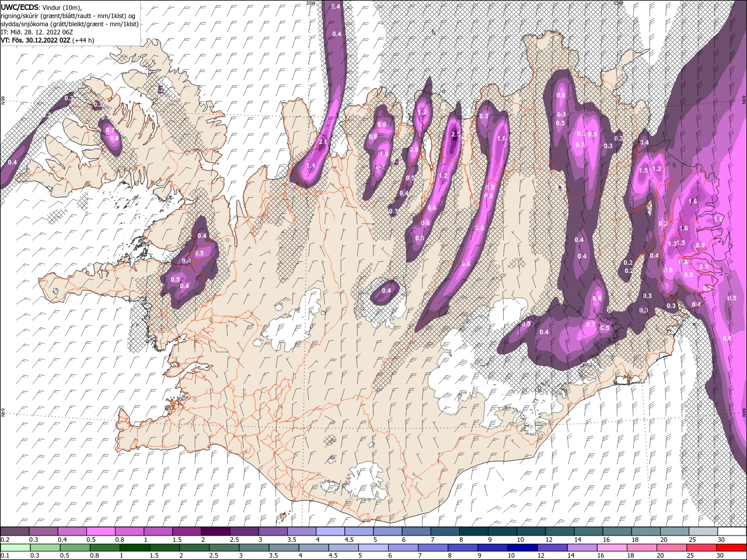
Task: Select the pink 20 swatch in lower scale
Action: pyautogui.click(x=672, y=548)
